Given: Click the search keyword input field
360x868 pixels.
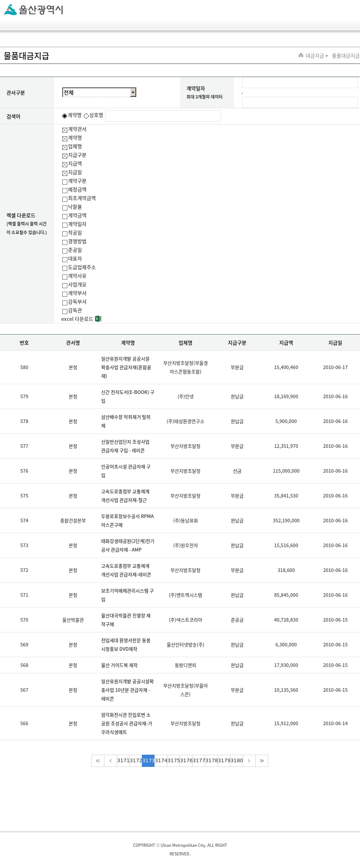Looking at the screenshot, I should tap(163, 116).
